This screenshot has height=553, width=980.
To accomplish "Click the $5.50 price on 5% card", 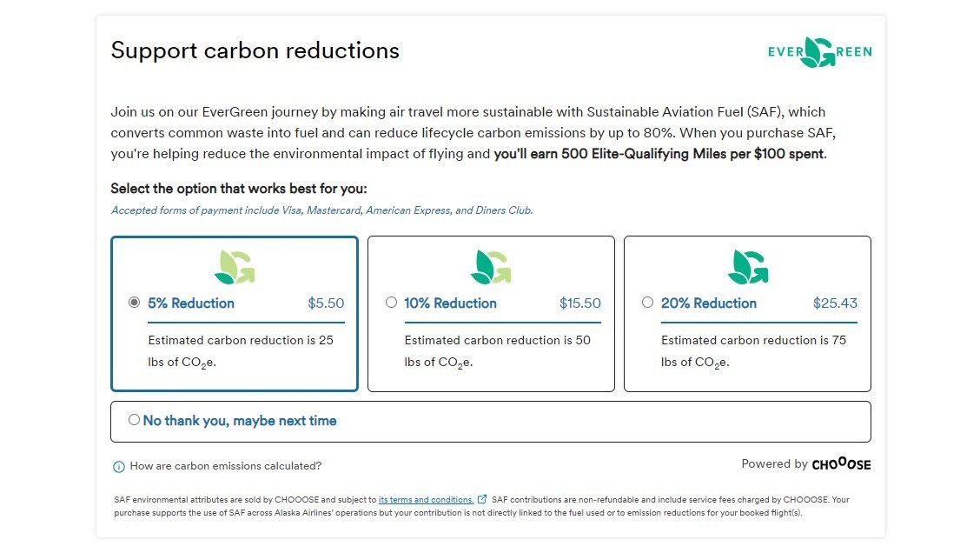I will [326, 303].
